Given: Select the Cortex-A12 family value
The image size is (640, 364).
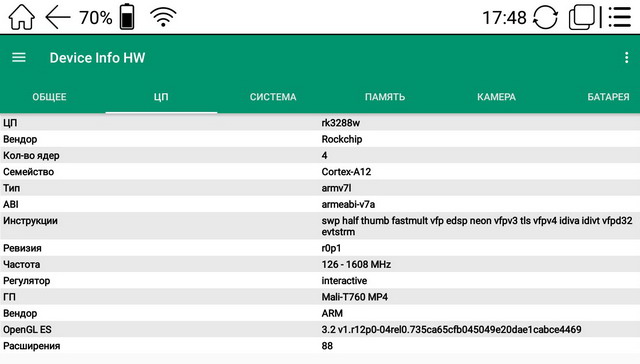Looking at the screenshot, I should tap(346, 172).
